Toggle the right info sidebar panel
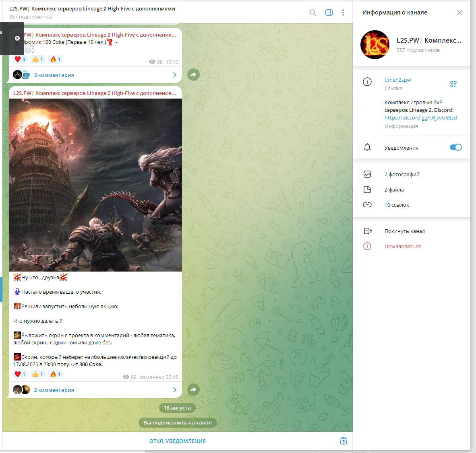The image size is (476, 453). point(329,12)
